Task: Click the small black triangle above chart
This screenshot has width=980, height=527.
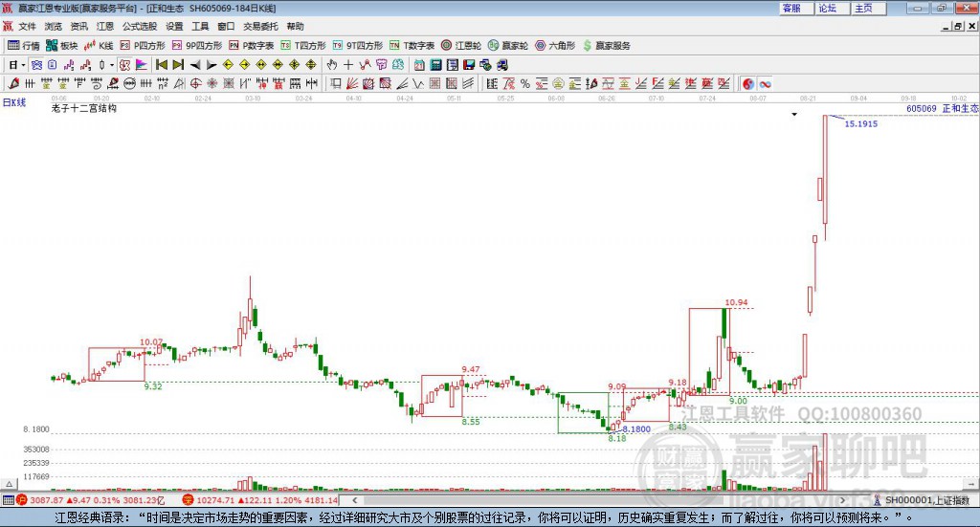Action: pyautogui.click(x=794, y=114)
